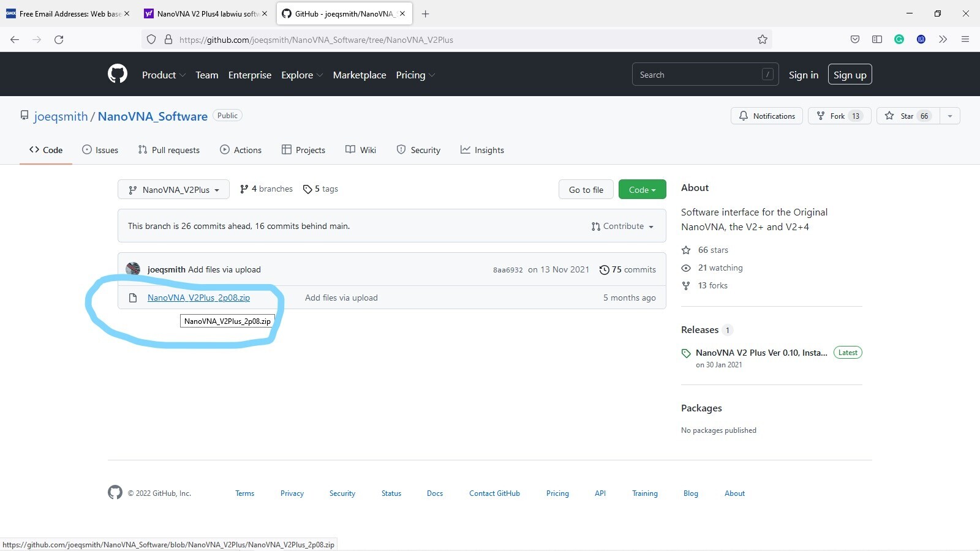980x551 pixels.
Task: Expand the Star lists dropdown arrow
Action: pos(950,116)
